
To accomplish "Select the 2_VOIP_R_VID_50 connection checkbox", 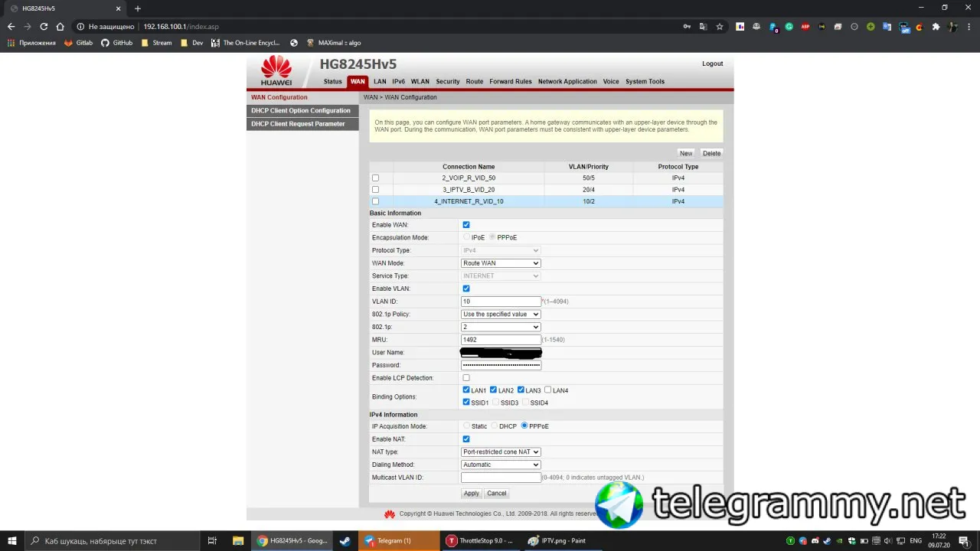I will (x=375, y=178).
